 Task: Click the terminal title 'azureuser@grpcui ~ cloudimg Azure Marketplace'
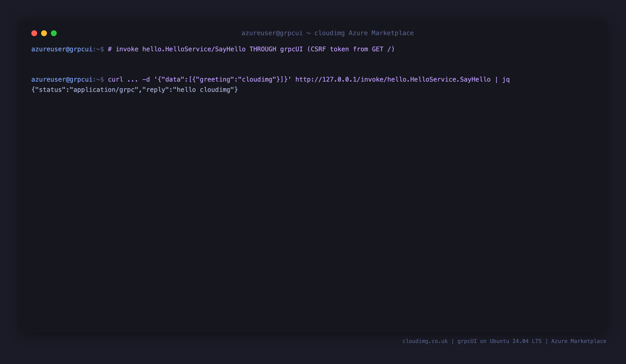[328, 33]
